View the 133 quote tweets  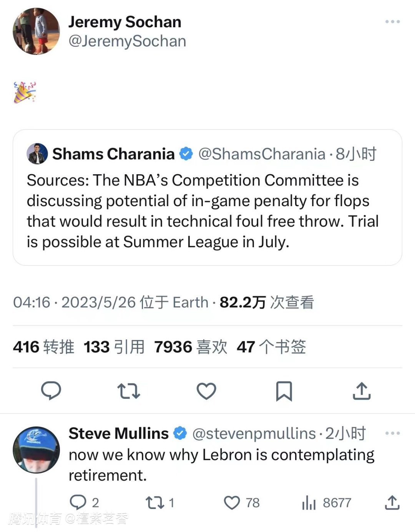(114, 347)
